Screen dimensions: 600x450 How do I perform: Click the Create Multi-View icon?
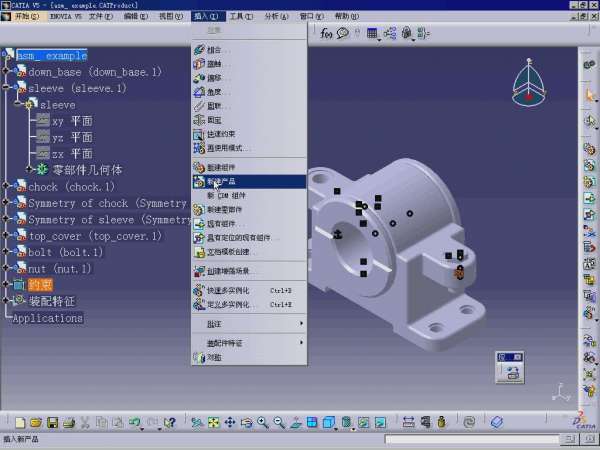[x=312, y=422]
